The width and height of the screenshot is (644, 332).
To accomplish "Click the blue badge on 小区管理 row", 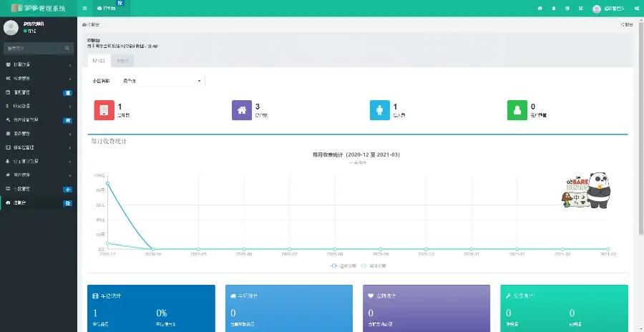I will [x=68, y=190].
